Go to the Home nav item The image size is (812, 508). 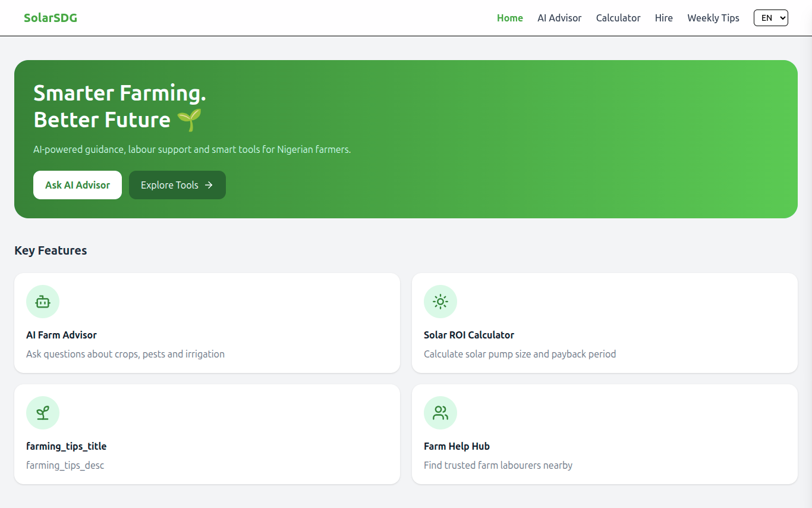[510, 18]
